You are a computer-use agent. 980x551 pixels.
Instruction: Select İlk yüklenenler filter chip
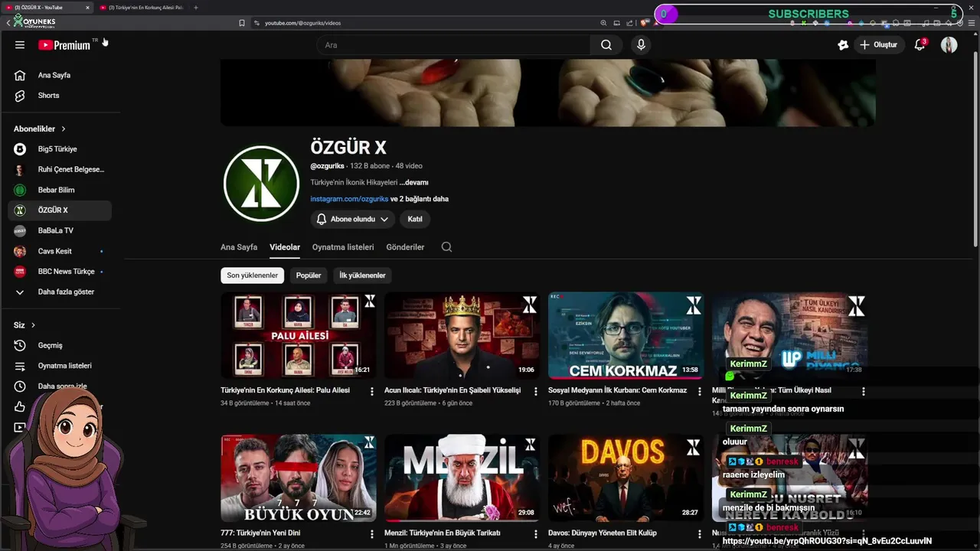point(362,275)
